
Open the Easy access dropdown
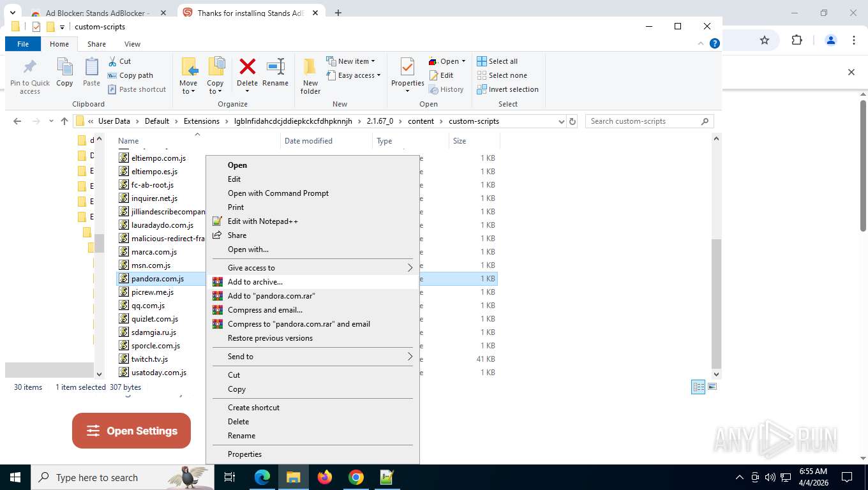click(x=354, y=75)
